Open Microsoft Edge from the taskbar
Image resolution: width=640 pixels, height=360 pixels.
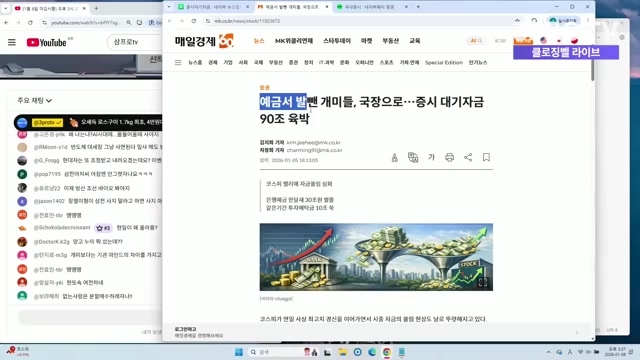pos(372,352)
